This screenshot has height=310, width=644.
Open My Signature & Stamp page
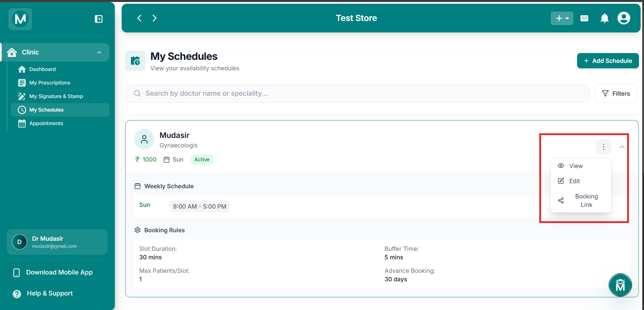pos(60,96)
